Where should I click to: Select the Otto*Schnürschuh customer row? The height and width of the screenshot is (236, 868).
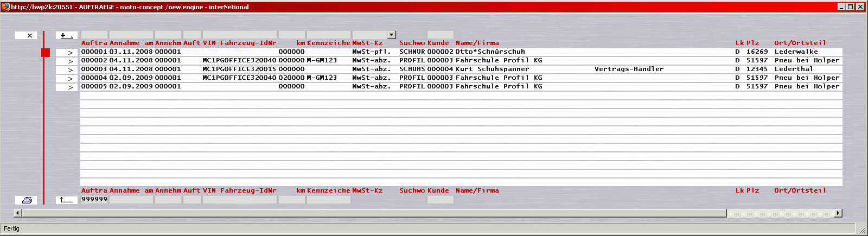coord(490,52)
